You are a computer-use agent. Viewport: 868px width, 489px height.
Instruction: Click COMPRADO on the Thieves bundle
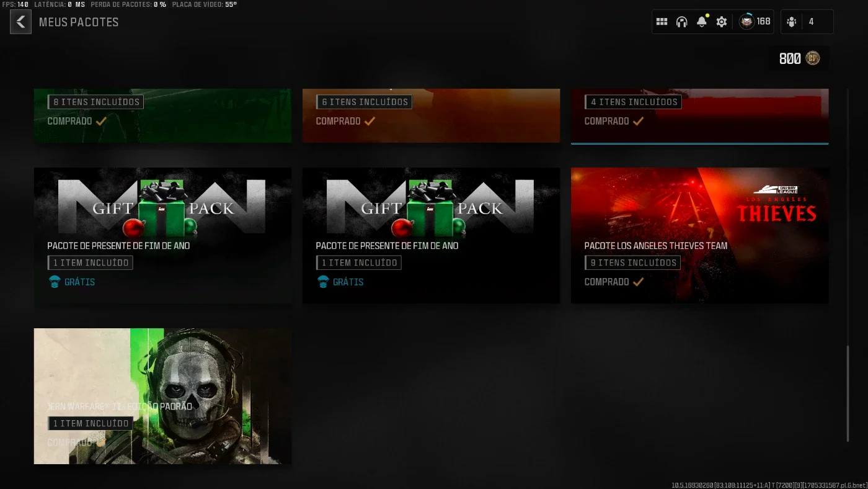pos(606,282)
